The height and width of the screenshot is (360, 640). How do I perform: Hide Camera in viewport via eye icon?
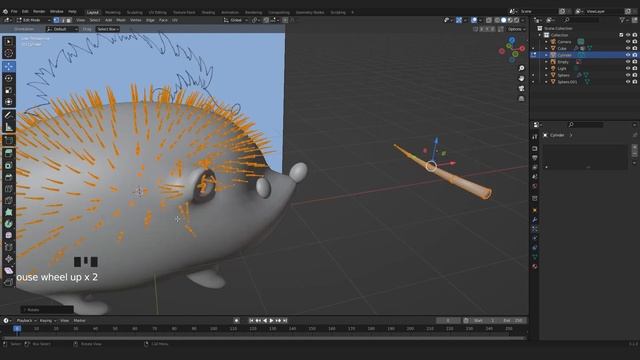tap(628, 42)
